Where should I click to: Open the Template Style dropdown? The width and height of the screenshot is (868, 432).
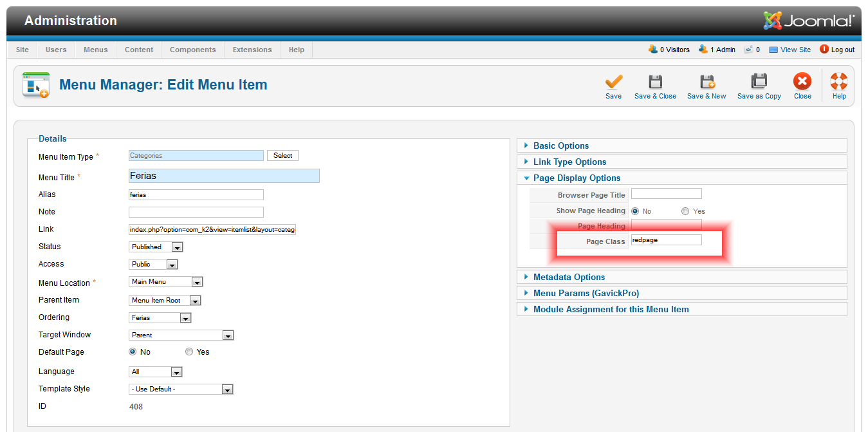tap(181, 390)
